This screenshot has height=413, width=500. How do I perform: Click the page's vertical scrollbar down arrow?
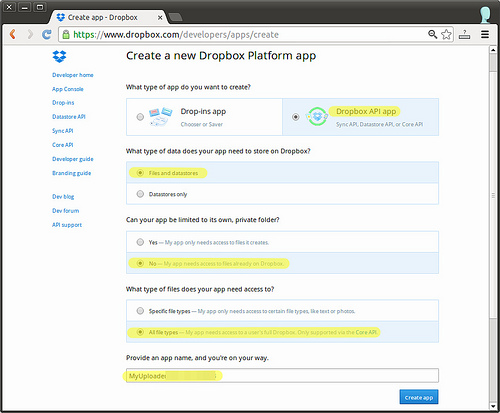coord(493,406)
